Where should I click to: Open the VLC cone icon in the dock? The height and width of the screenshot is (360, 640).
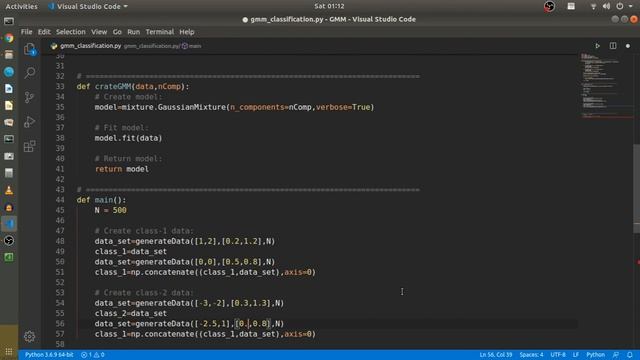coord(9,190)
